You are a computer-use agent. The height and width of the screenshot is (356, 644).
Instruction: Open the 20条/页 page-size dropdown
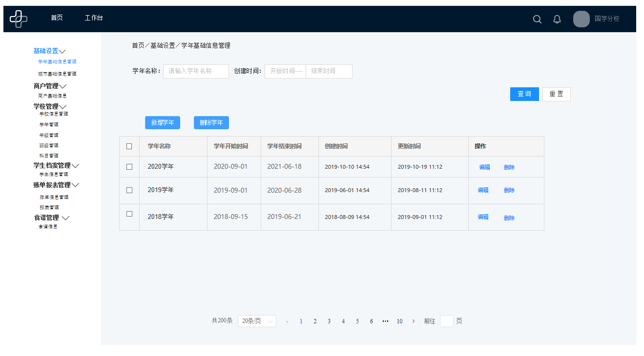tap(257, 321)
